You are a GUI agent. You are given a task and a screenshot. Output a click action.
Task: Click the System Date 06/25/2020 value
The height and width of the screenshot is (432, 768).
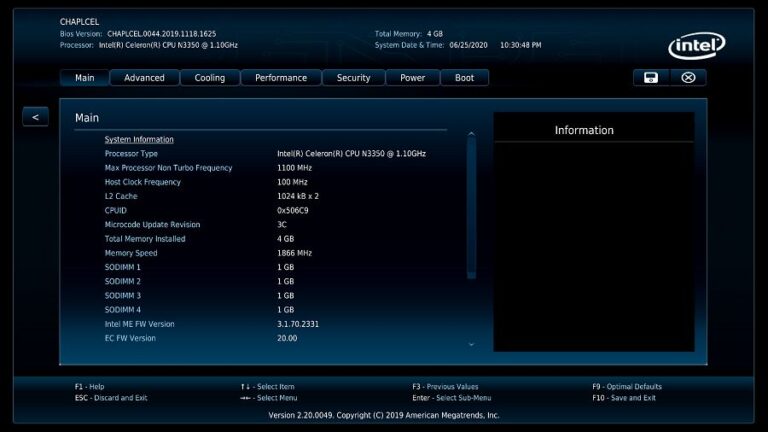(x=468, y=45)
